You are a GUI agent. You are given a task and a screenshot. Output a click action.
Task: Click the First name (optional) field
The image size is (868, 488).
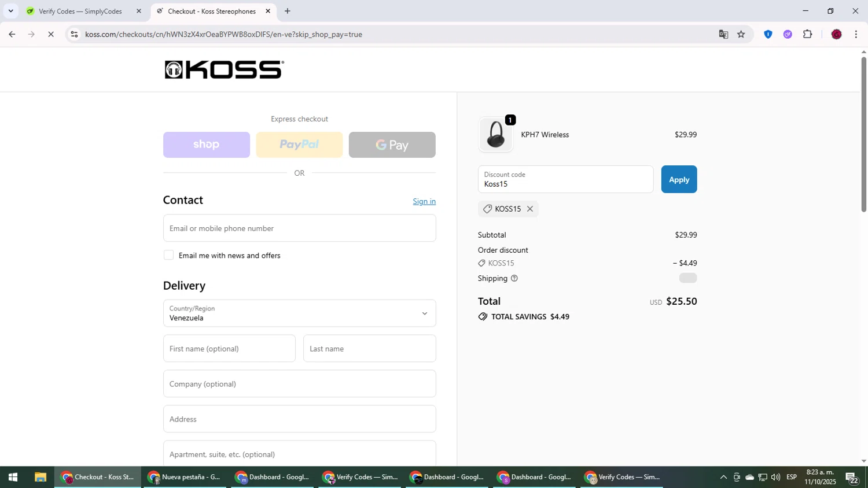229,349
